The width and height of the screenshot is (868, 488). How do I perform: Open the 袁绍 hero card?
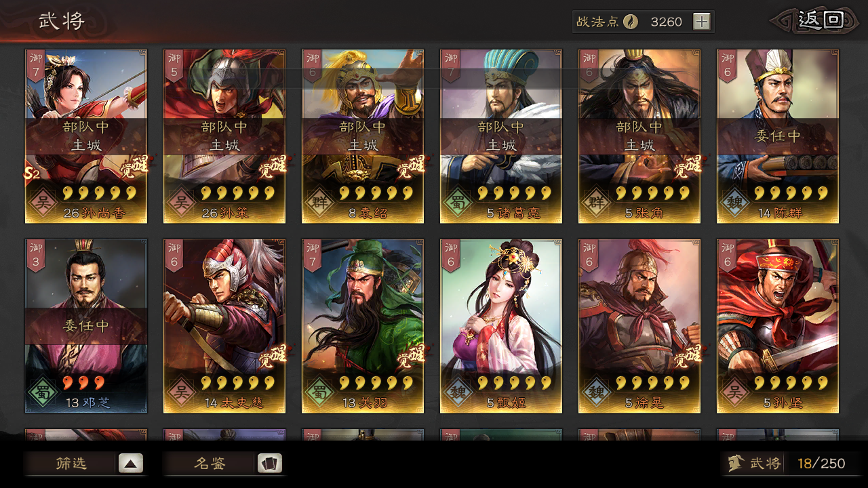click(363, 136)
